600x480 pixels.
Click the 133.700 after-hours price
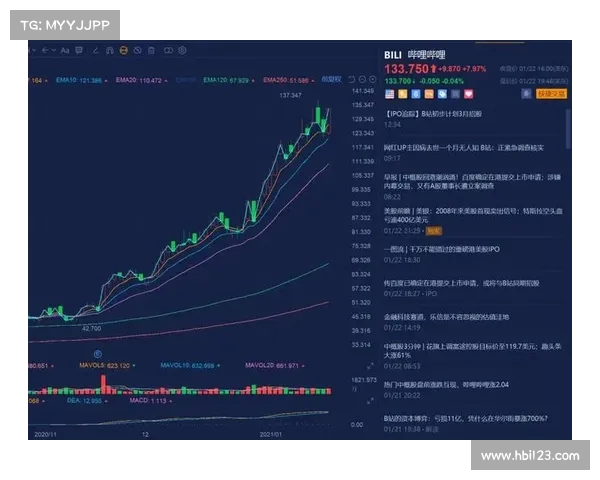pyautogui.click(x=398, y=81)
